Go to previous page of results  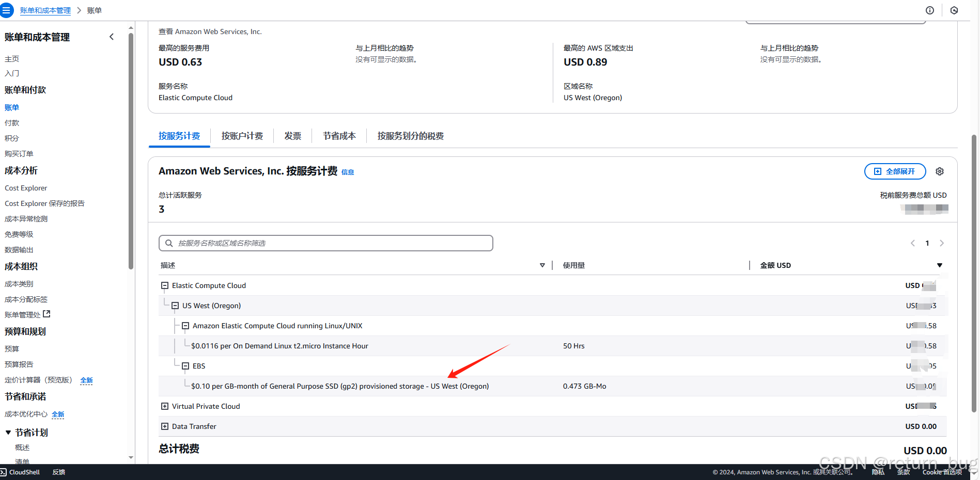913,243
